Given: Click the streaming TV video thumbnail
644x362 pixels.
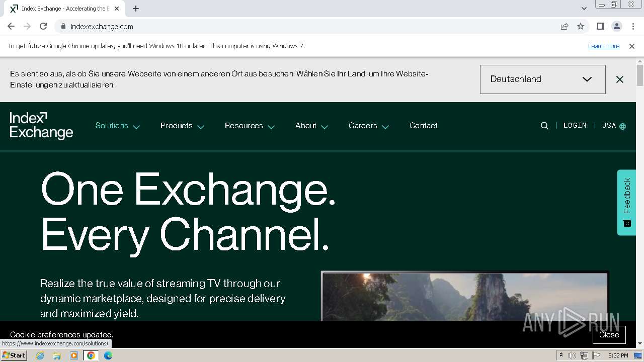Looking at the screenshot, I should pos(464,296).
